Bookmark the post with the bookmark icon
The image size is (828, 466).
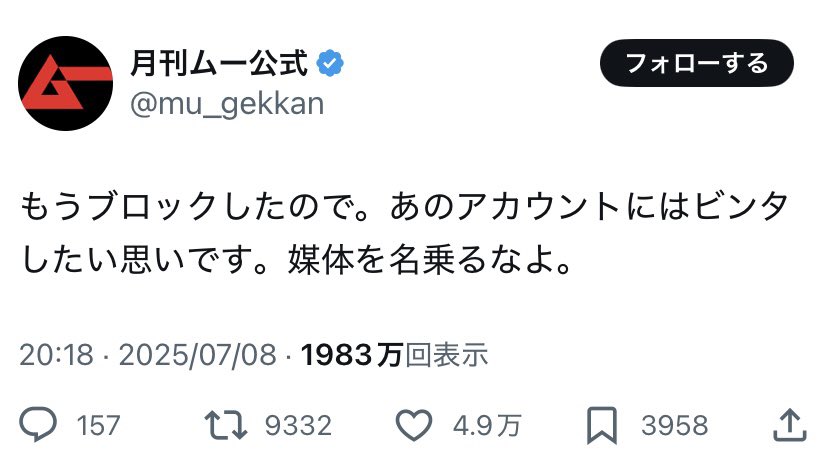[603, 425]
